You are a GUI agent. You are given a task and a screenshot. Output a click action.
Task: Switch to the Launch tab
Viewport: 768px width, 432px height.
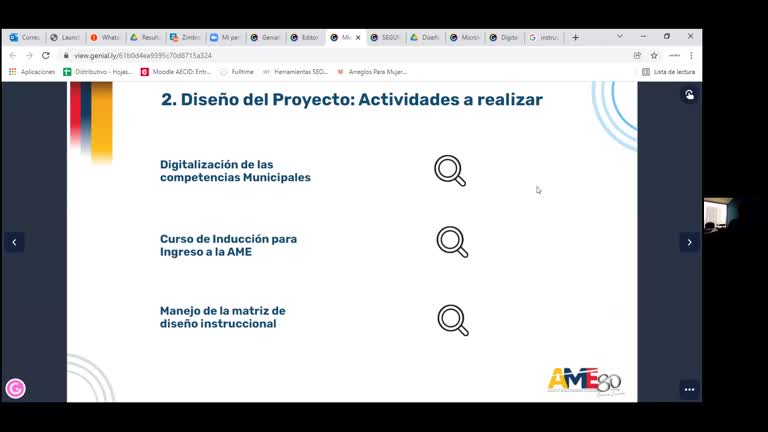pos(65,37)
